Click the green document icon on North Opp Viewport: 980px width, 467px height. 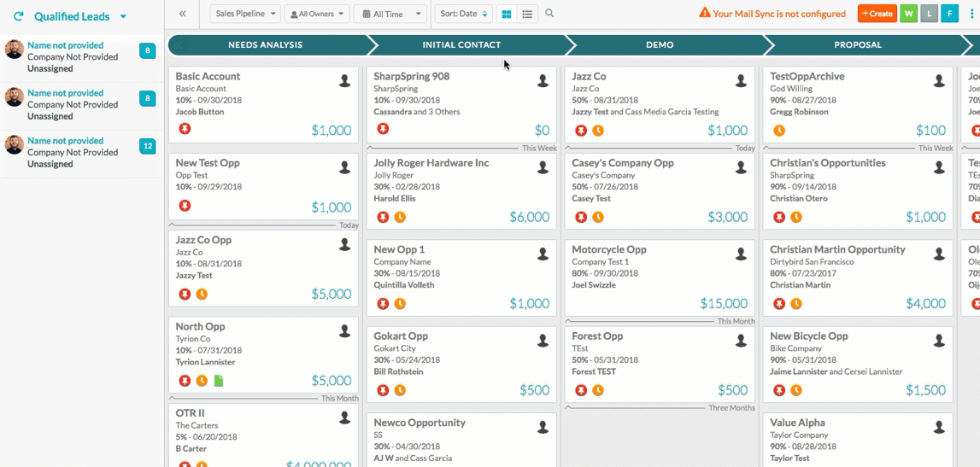click(219, 381)
